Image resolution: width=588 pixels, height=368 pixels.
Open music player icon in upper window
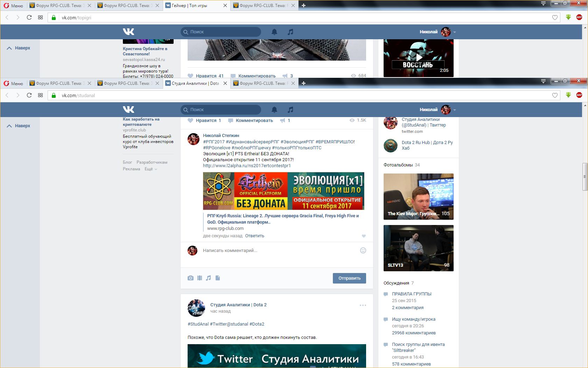tap(290, 32)
